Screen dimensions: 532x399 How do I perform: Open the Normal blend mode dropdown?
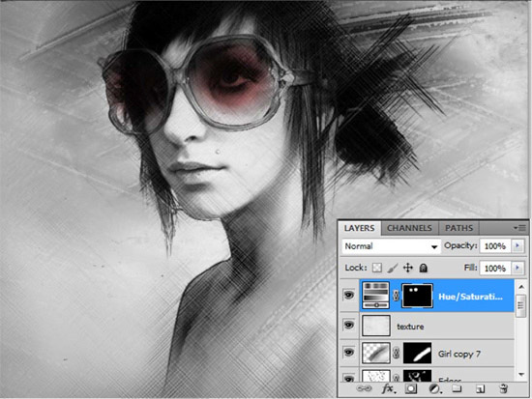tap(391, 246)
